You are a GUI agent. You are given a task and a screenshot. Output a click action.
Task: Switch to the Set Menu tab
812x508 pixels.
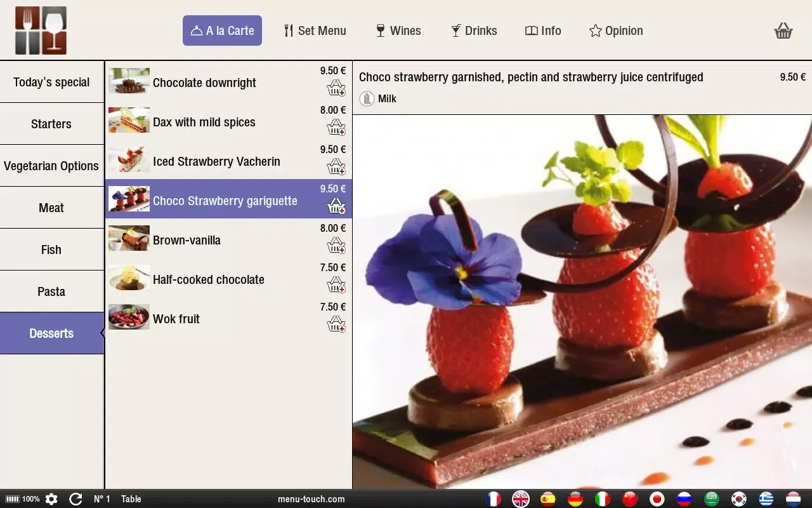pos(315,30)
